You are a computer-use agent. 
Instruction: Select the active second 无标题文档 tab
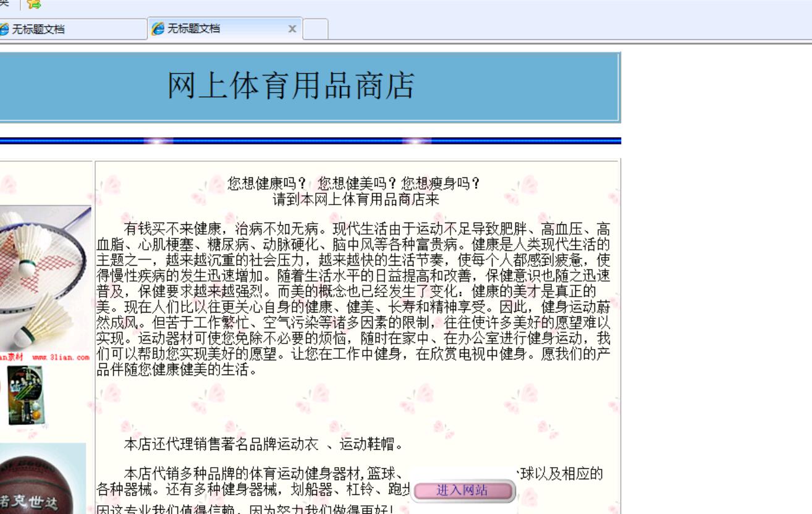point(224,28)
